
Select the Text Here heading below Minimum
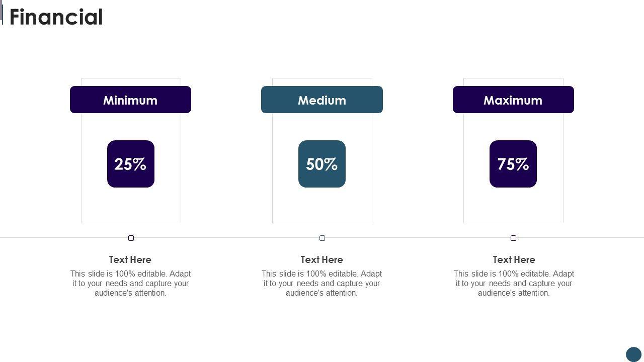(130, 259)
